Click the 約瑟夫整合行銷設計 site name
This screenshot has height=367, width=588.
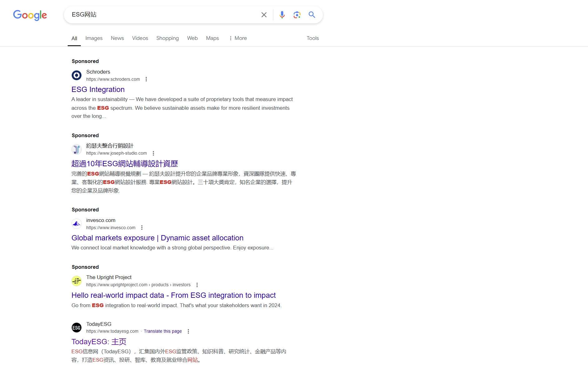coord(110,146)
